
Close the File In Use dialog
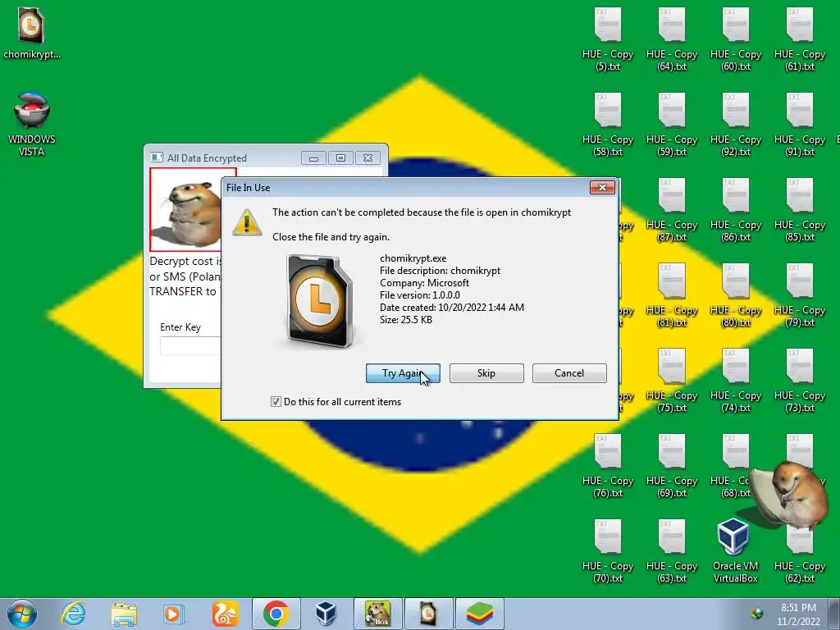pos(602,188)
